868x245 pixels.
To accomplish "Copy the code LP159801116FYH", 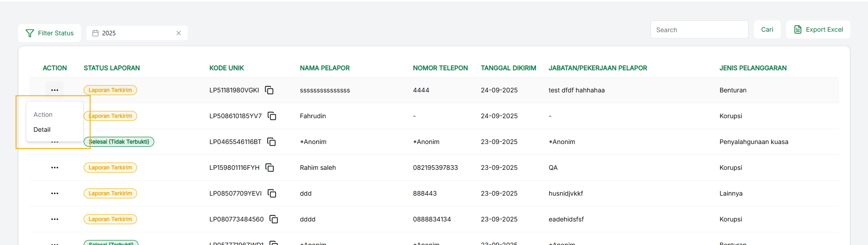I will coord(270,168).
